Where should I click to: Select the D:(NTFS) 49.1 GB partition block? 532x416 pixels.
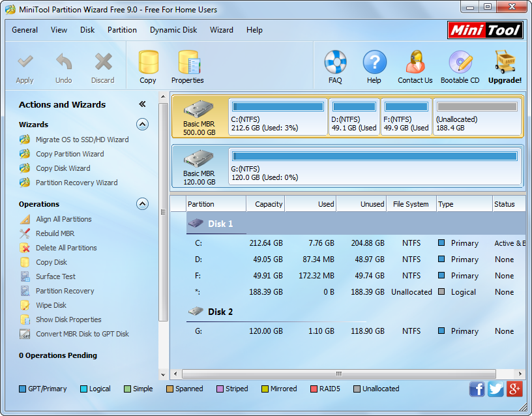pos(354,117)
